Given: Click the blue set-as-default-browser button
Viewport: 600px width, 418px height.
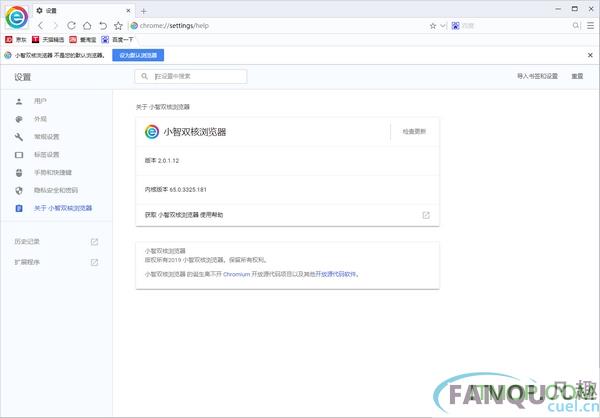Looking at the screenshot, I should 138,55.
